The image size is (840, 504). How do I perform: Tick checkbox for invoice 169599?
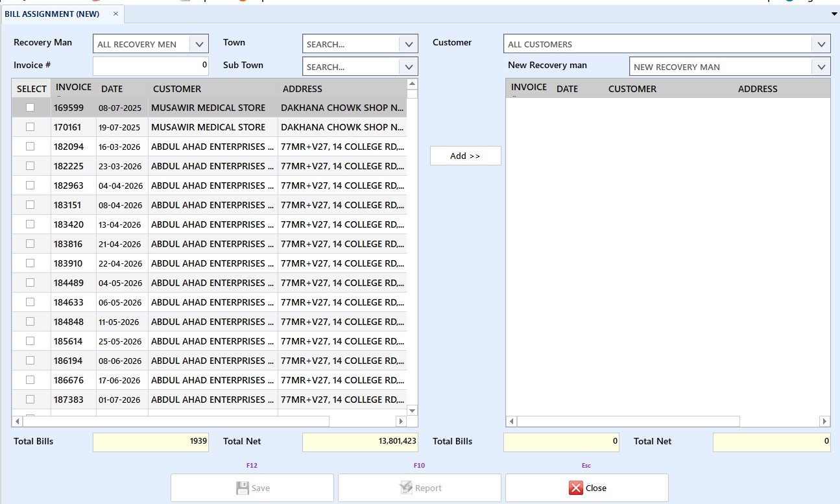pos(30,108)
